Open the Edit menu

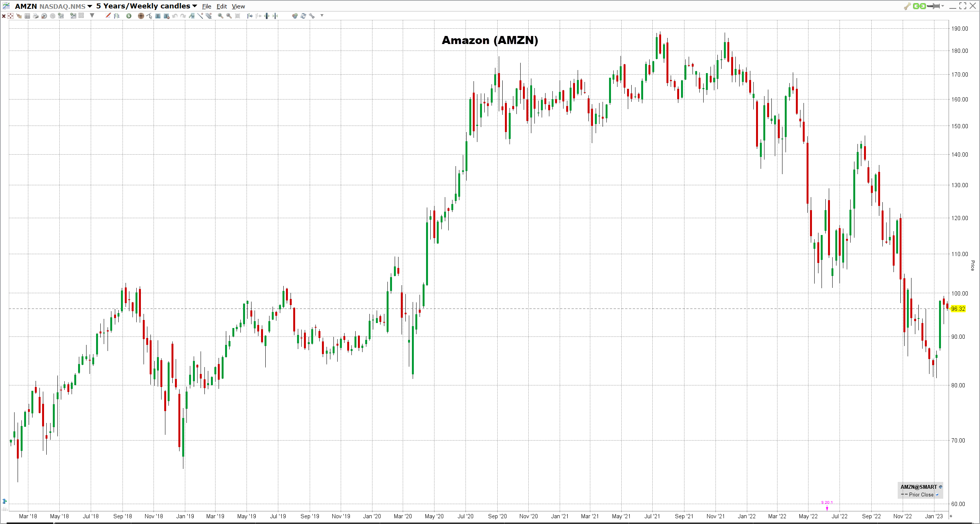click(222, 7)
